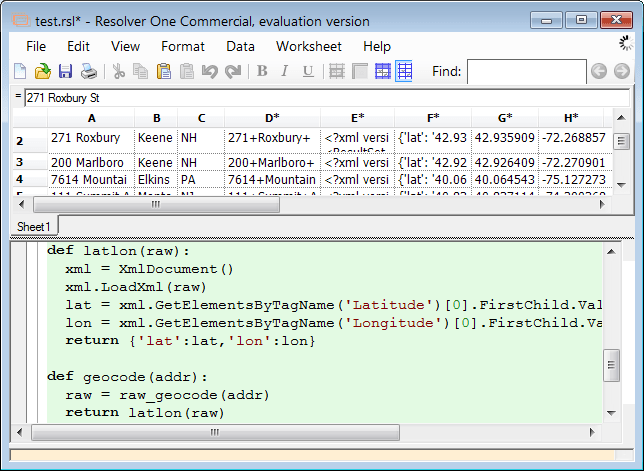The image size is (644, 471).
Task: Select column F* header
Action: click(433, 118)
